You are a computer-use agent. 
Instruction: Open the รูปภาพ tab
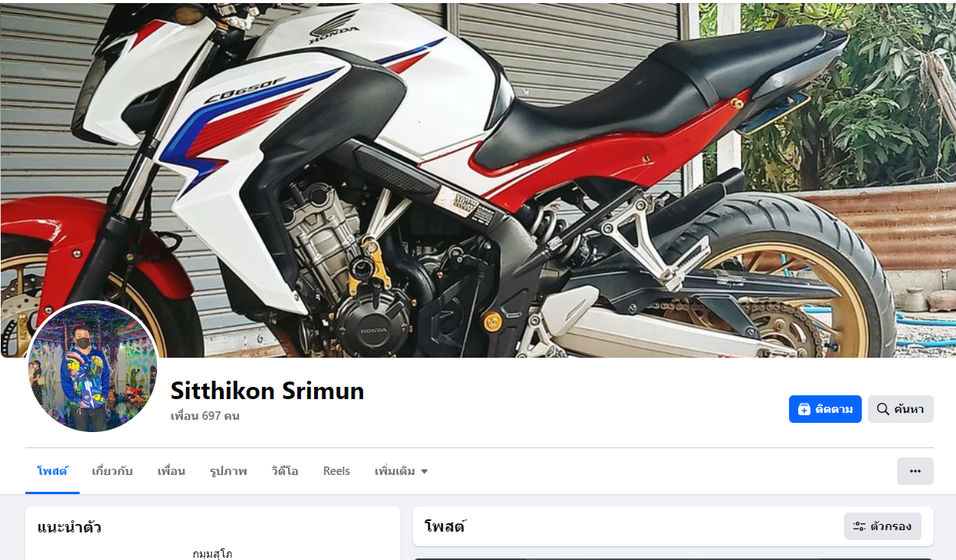[228, 471]
